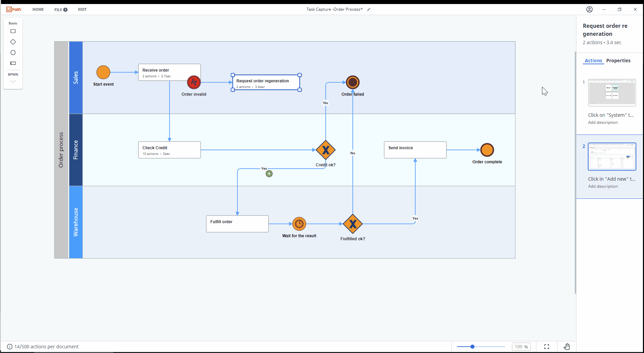The width and height of the screenshot is (644, 353).
Task: Click the green plus on Yes connector
Action: [x=269, y=174]
